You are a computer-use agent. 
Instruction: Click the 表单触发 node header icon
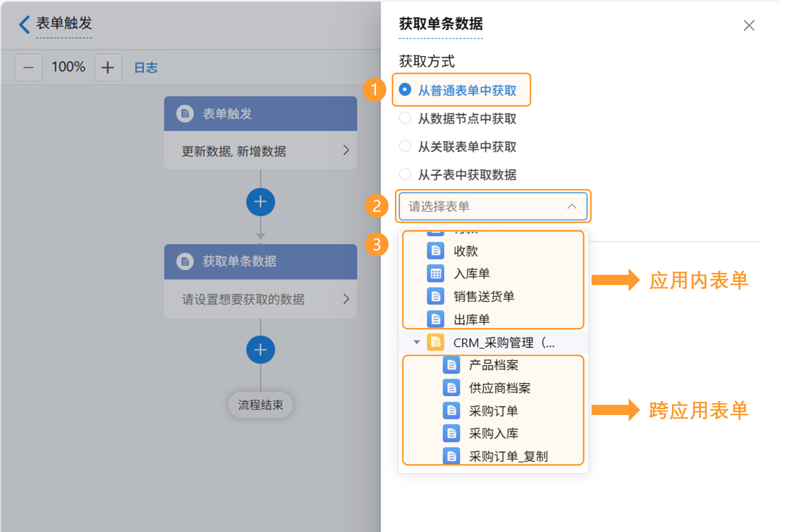tap(185, 113)
